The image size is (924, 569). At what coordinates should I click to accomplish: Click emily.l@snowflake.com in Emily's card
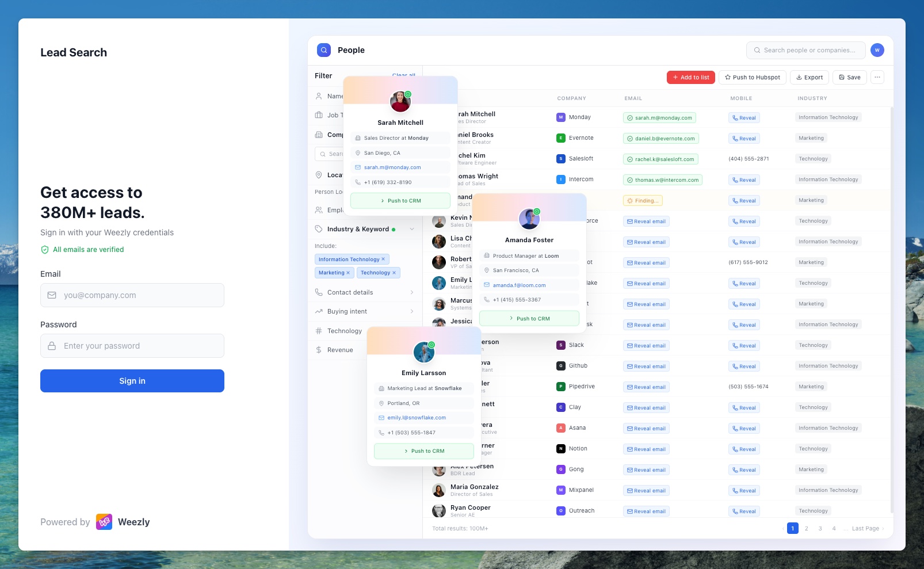(x=417, y=418)
